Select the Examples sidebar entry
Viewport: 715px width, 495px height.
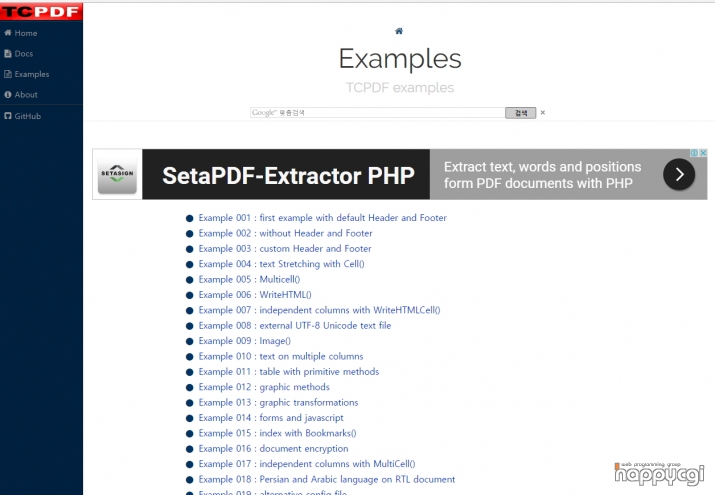[26, 74]
